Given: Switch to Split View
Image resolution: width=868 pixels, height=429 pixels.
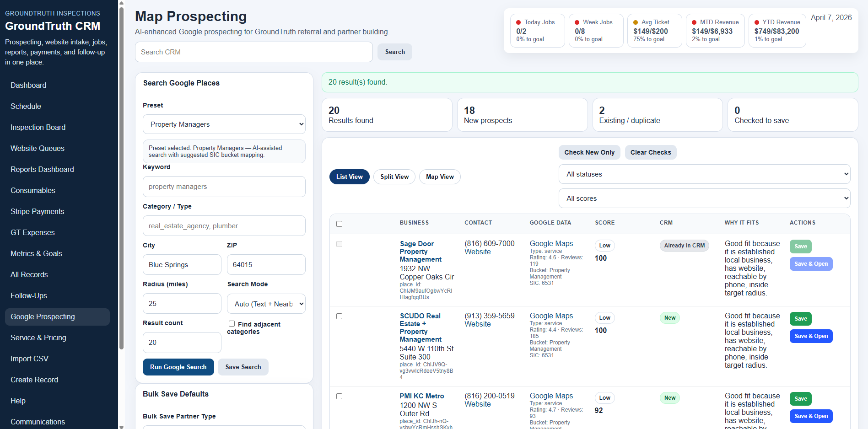Looking at the screenshot, I should click(x=394, y=177).
